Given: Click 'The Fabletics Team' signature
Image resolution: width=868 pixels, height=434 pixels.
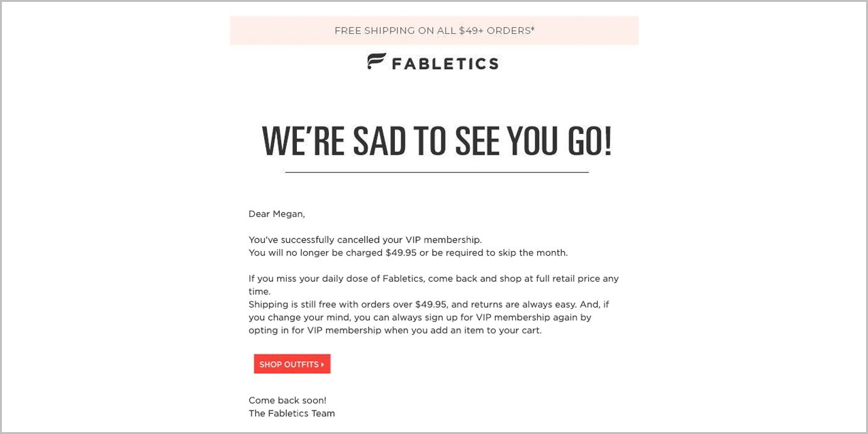Looking at the screenshot, I should tap(291, 413).
